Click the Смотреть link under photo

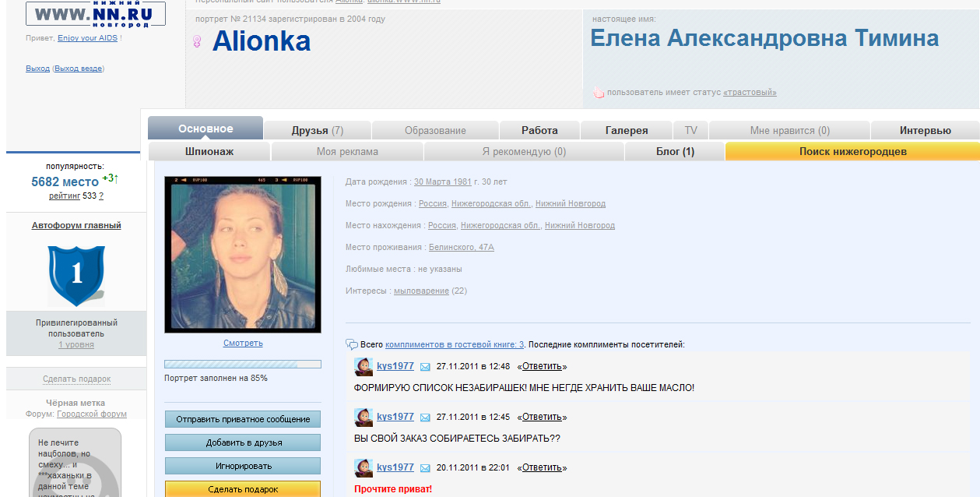(243, 343)
